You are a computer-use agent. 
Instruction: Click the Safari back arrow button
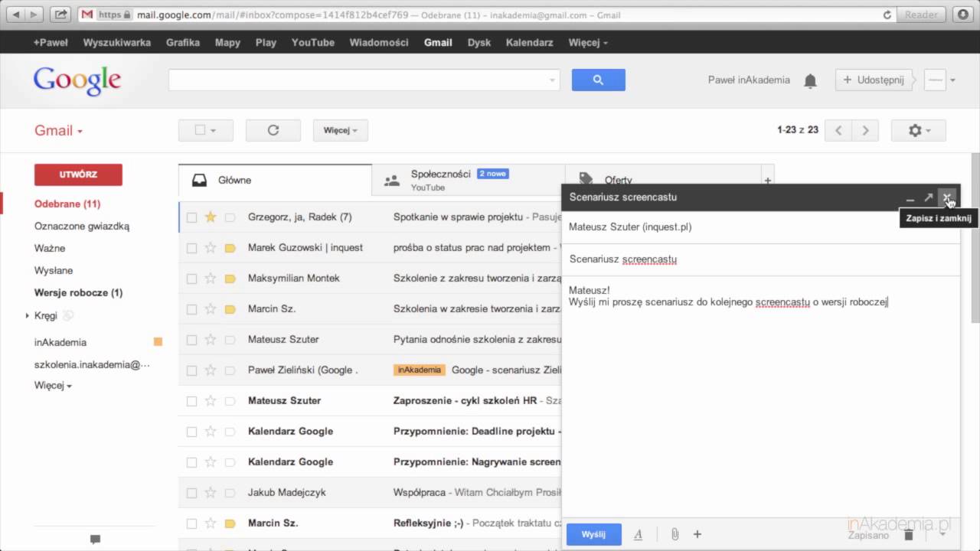[15, 15]
